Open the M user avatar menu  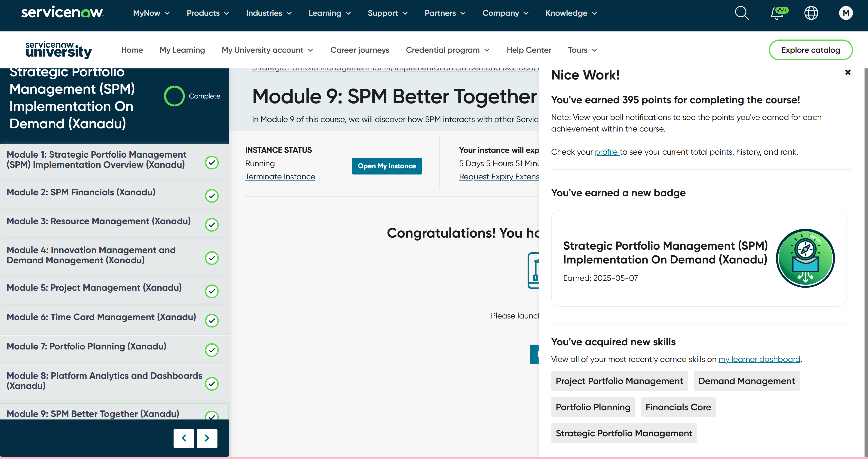tap(846, 13)
